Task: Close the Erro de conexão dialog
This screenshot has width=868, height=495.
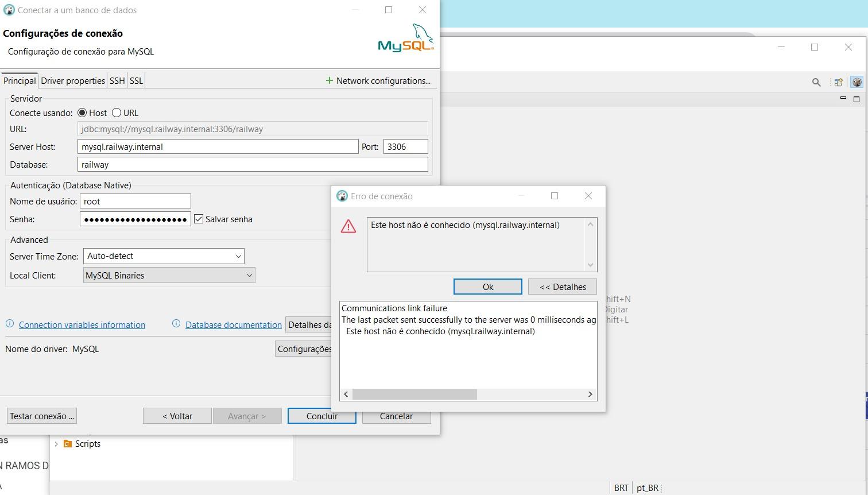Action: coord(588,196)
